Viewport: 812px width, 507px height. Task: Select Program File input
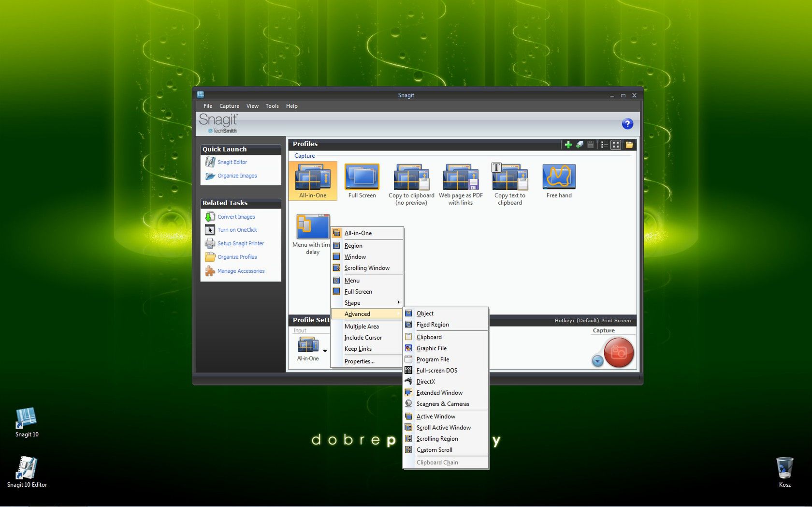(446, 359)
